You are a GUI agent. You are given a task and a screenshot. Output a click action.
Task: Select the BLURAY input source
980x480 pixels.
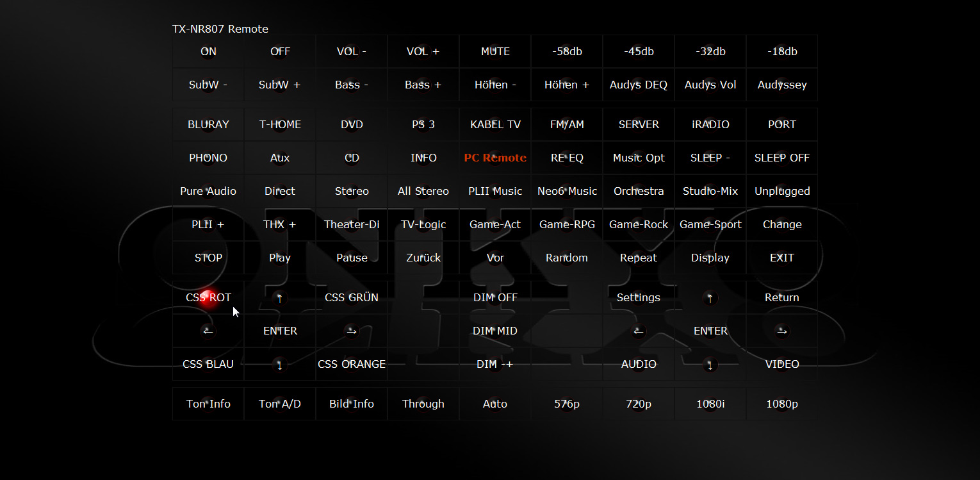[x=208, y=124]
